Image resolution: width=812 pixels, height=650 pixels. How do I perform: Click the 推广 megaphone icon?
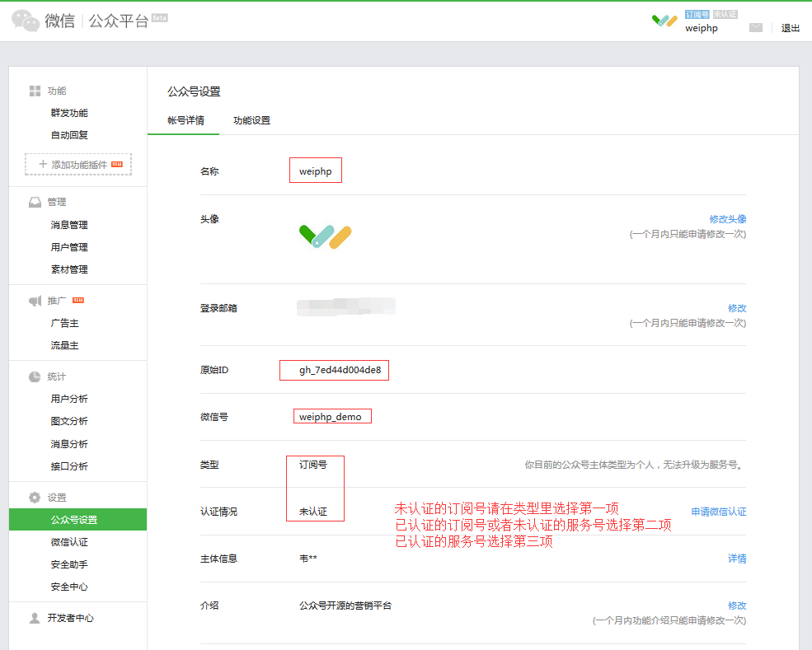click(x=35, y=301)
